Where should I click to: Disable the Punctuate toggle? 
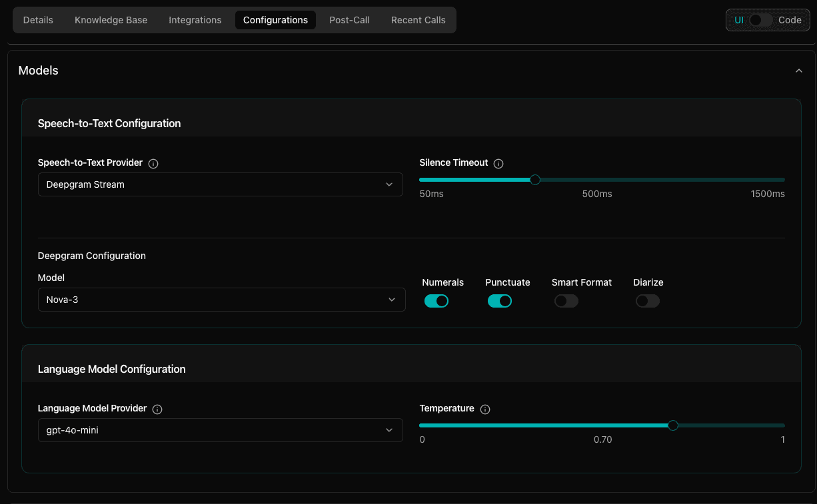tap(500, 301)
